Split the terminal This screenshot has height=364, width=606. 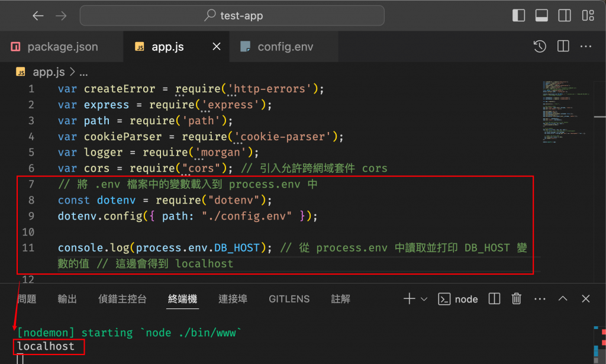click(x=494, y=299)
